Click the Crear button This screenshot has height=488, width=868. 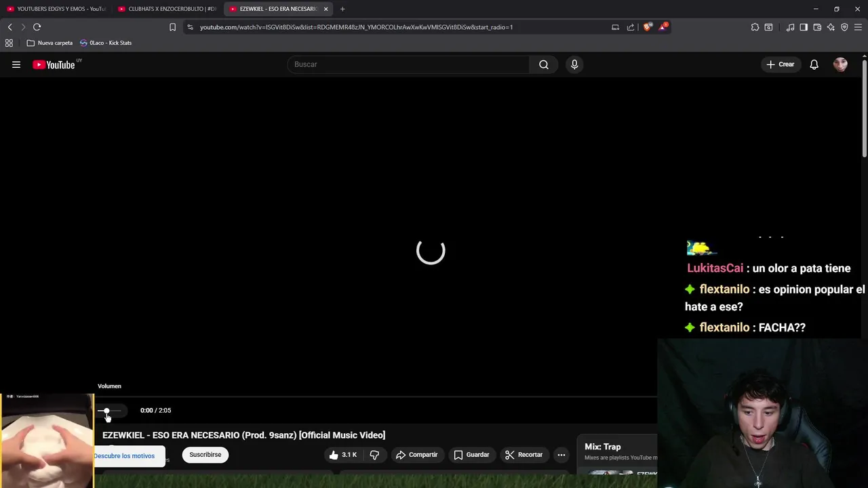click(x=780, y=64)
